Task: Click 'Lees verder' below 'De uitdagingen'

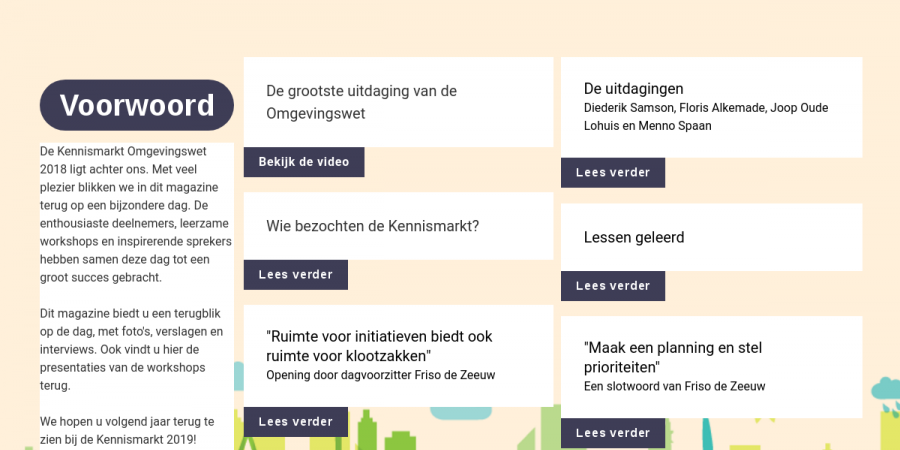Action: [613, 173]
